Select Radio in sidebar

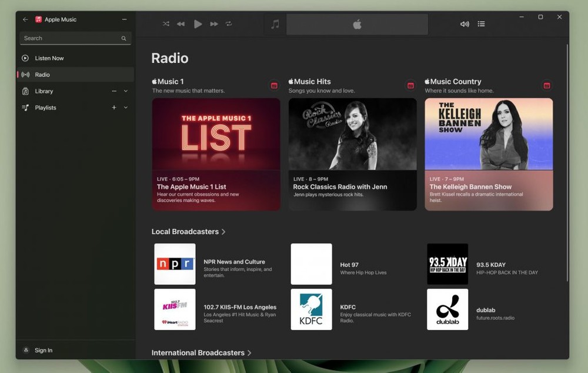(x=75, y=75)
